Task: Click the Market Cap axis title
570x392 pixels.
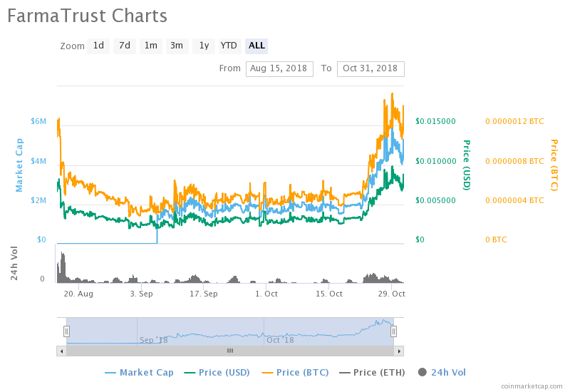Action: click(x=19, y=165)
